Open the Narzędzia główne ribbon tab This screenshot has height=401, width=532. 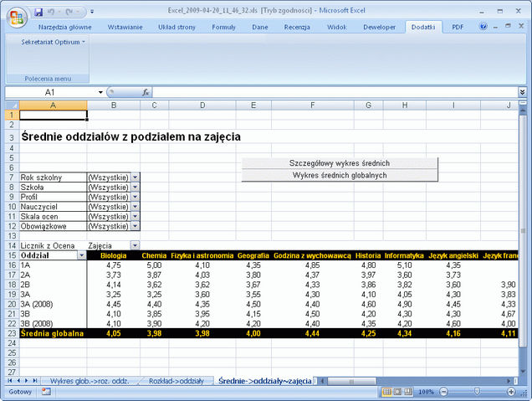pyautogui.click(x=64, y=27)
